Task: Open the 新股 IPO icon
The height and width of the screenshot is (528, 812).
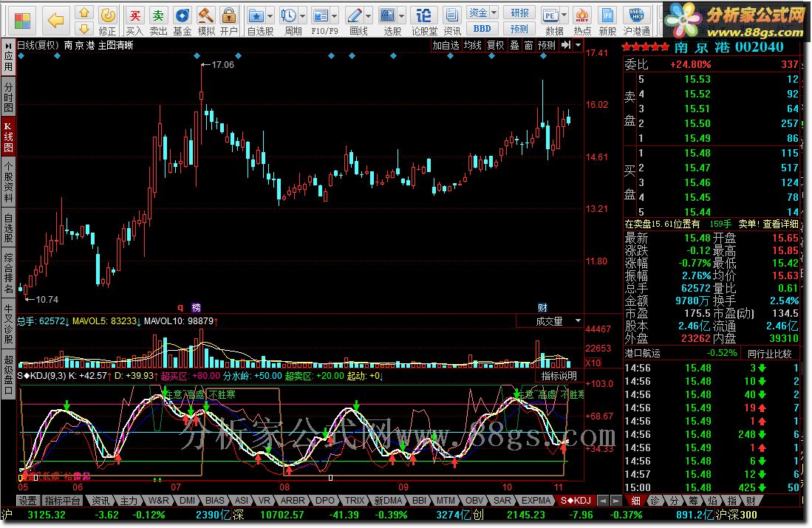Action: pos(607,21)
